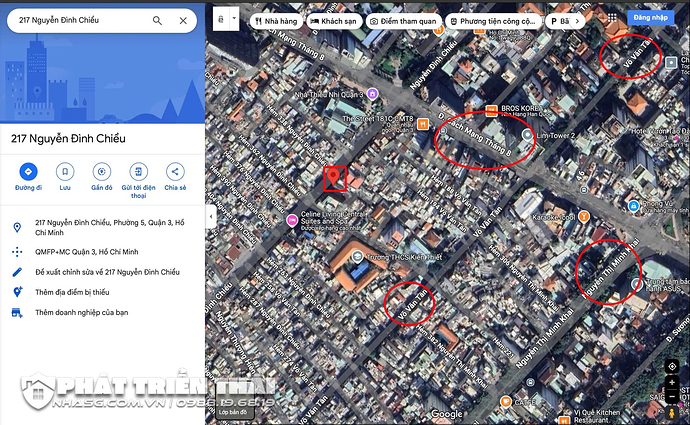This screenshot has width=690, height=425.
Task: Filter map by Điểm tham quan chip
Action: click(x=404, y=21)
